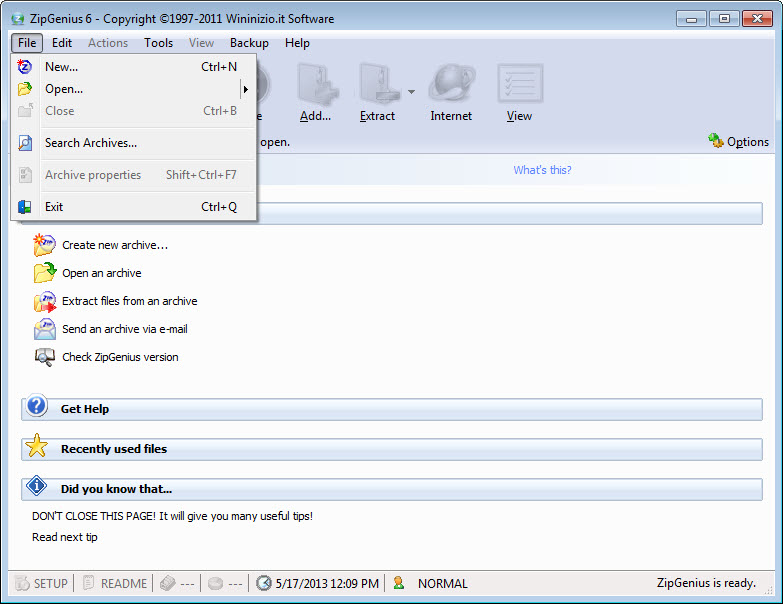
Task: Open the Edit menu
Action: 62,43
